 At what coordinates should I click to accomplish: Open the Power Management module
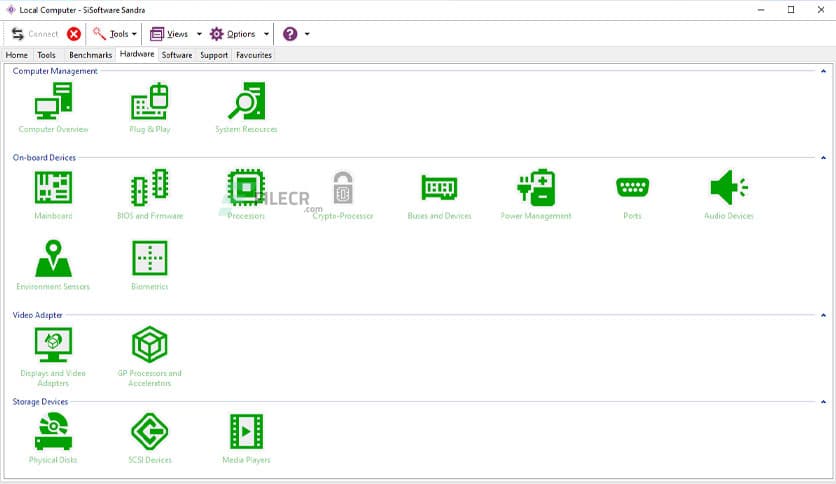(x=536, y=195)
